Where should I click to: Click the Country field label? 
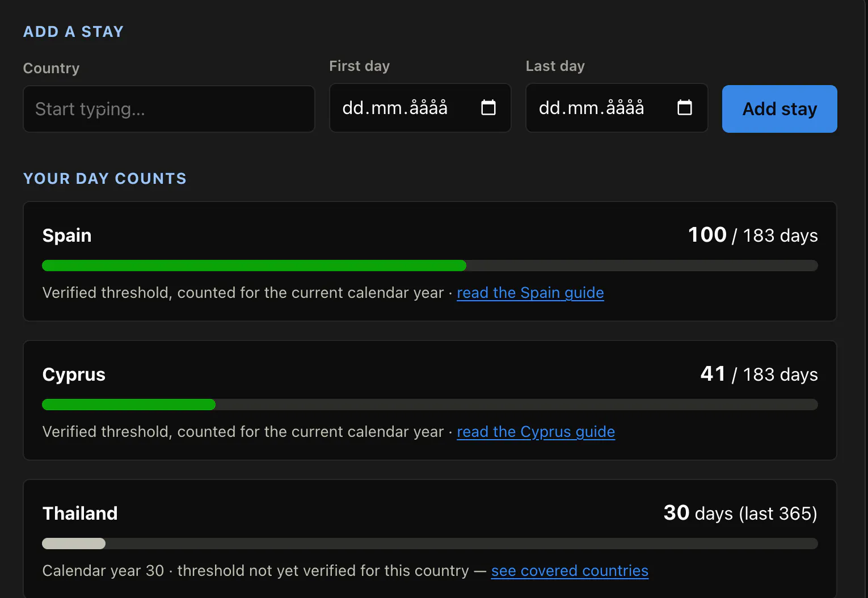tap(51, 68)
